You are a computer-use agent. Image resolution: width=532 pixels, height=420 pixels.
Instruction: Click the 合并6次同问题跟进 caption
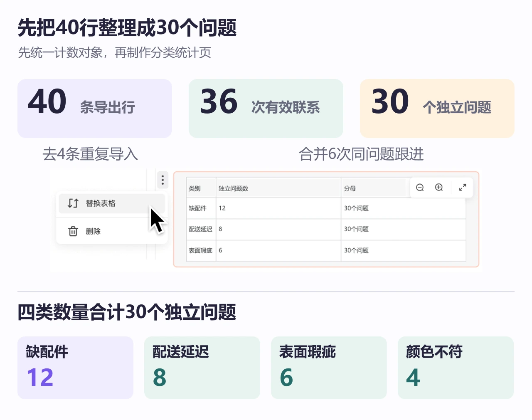tap(361, 154)
